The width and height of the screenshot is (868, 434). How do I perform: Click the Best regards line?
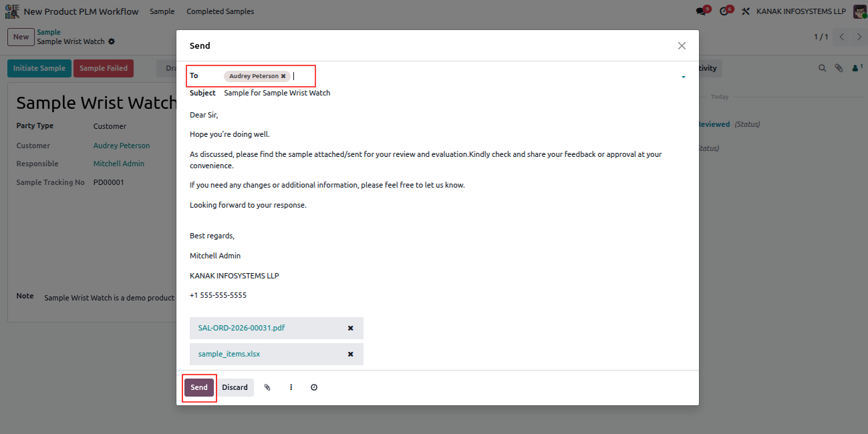212,236
